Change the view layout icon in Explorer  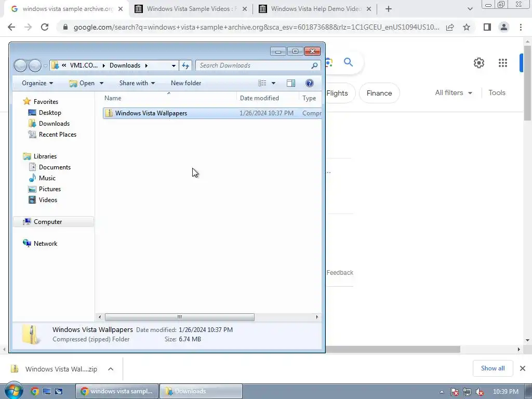262,83
